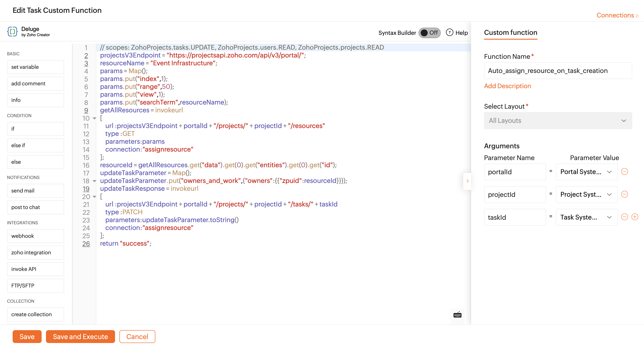Viewport: 644px width, 348px height.
Task: Select the Custom function tab
Action: 510,32
